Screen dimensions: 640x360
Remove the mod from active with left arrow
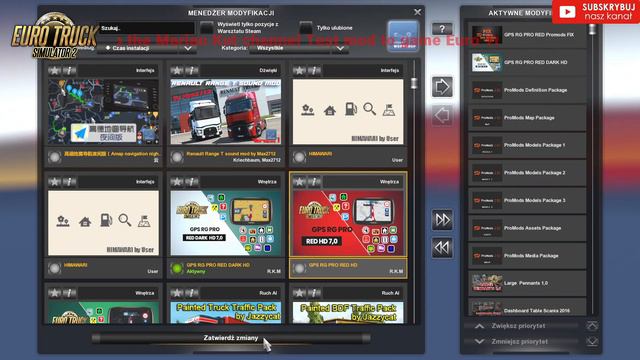(442, 116)
